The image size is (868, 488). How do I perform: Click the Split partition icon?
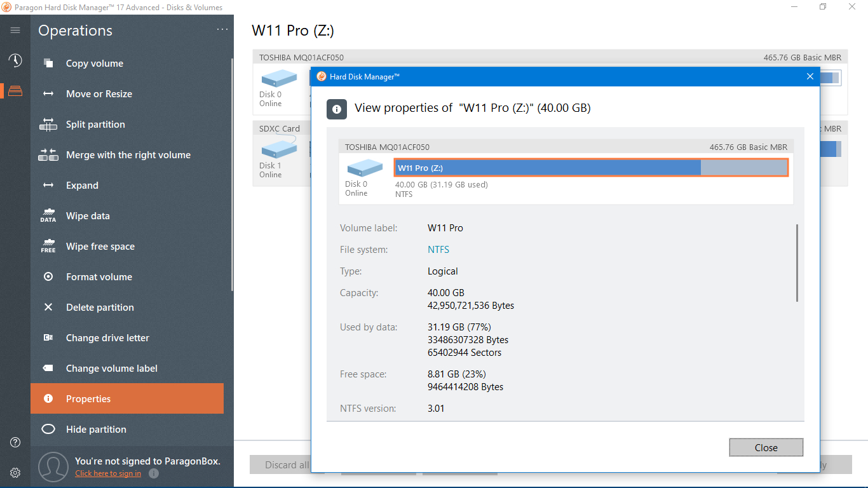tap(48, 124)
